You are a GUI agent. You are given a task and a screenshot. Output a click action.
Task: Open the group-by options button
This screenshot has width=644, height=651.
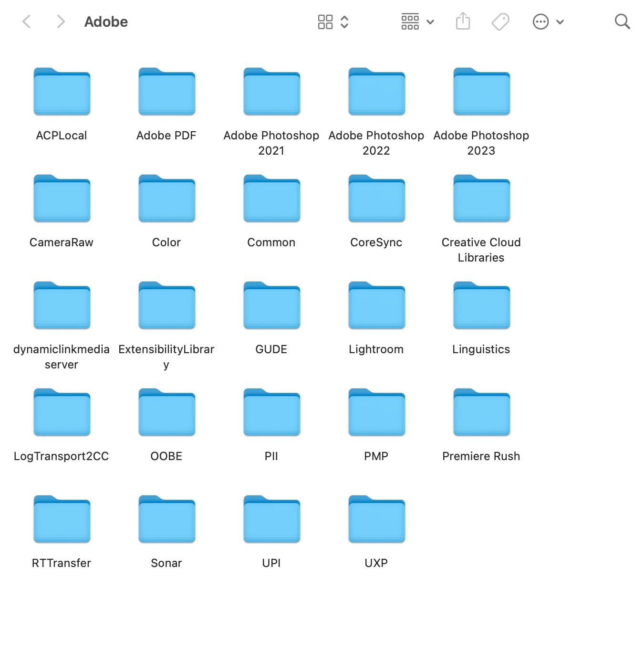coord(410,21)
